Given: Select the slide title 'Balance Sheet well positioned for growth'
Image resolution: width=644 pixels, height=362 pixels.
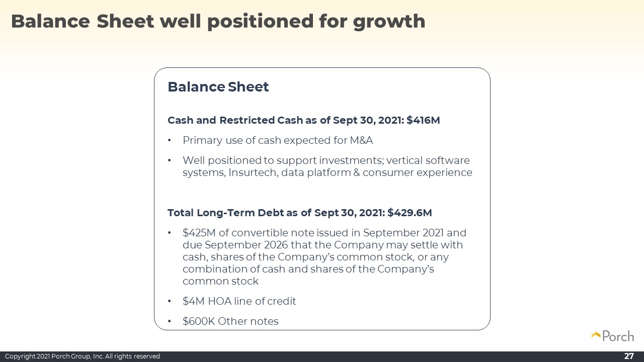Looking at the screenshot, I should [x=218, y=21].
